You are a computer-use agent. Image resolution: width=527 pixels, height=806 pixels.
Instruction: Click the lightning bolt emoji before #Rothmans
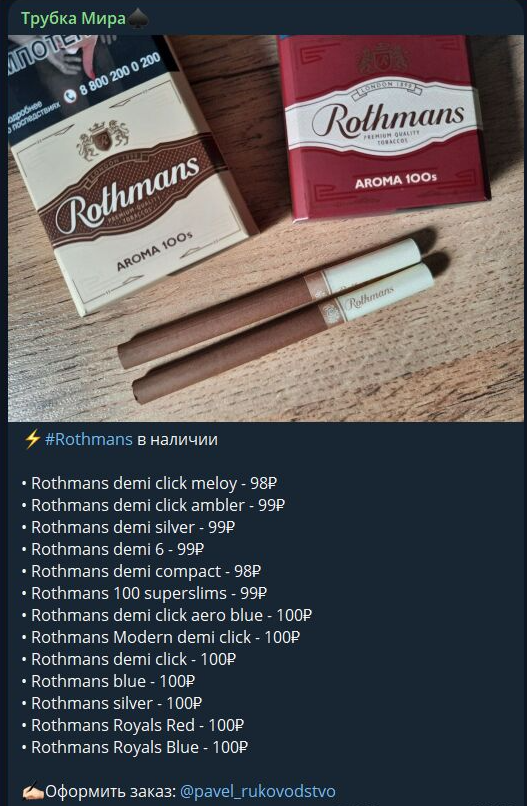point(32,440)
